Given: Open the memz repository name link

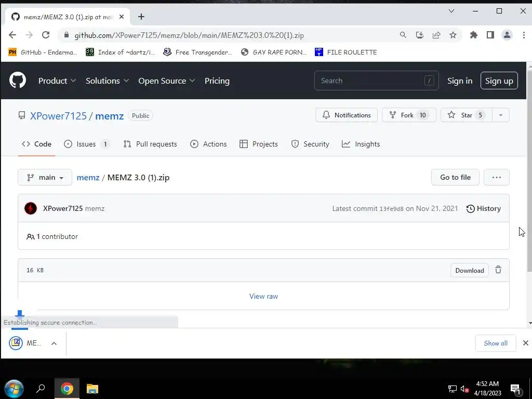Looking at the screenshot, I should [x=109, y=116].
